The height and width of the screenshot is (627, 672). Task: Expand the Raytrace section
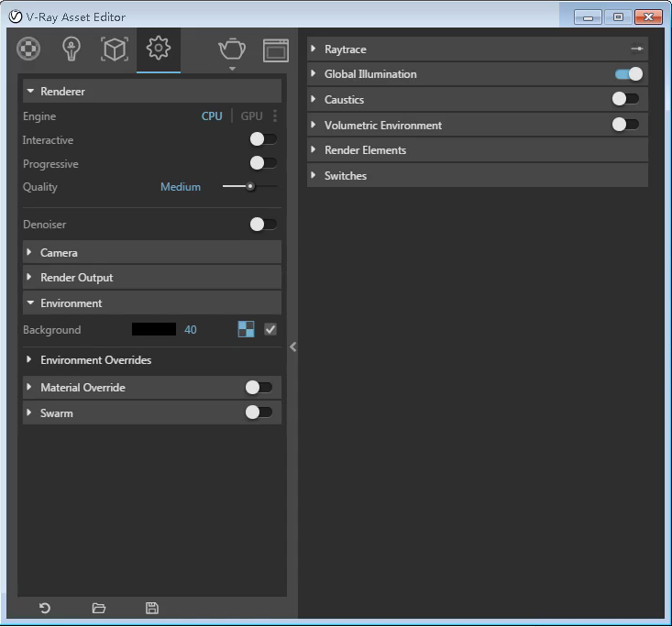pos(345,49)
